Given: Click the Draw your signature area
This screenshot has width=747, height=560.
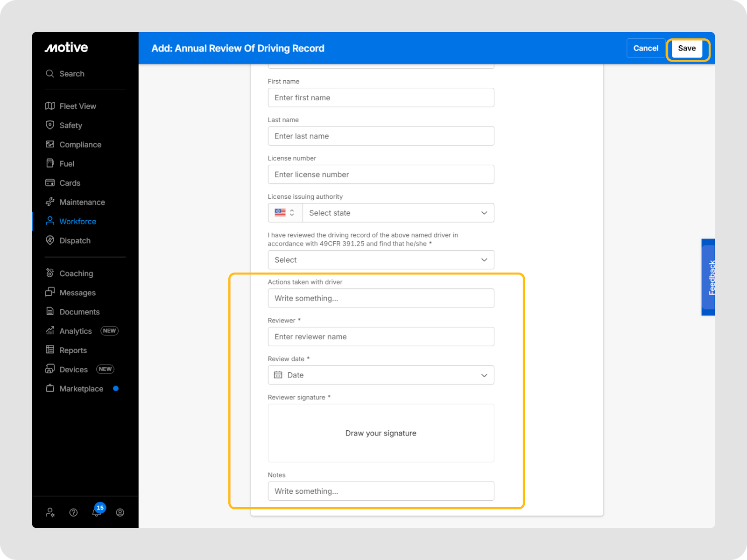Looking at the screenshot, I should [381, 433].
